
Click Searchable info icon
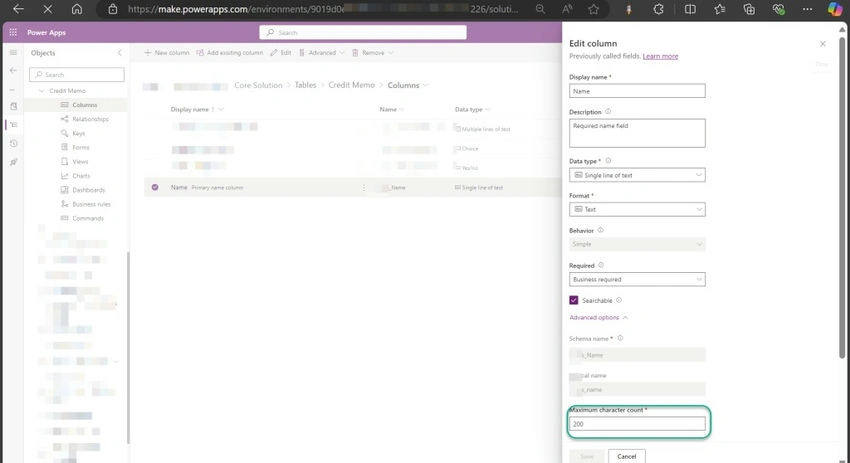(x=619, y=300)
